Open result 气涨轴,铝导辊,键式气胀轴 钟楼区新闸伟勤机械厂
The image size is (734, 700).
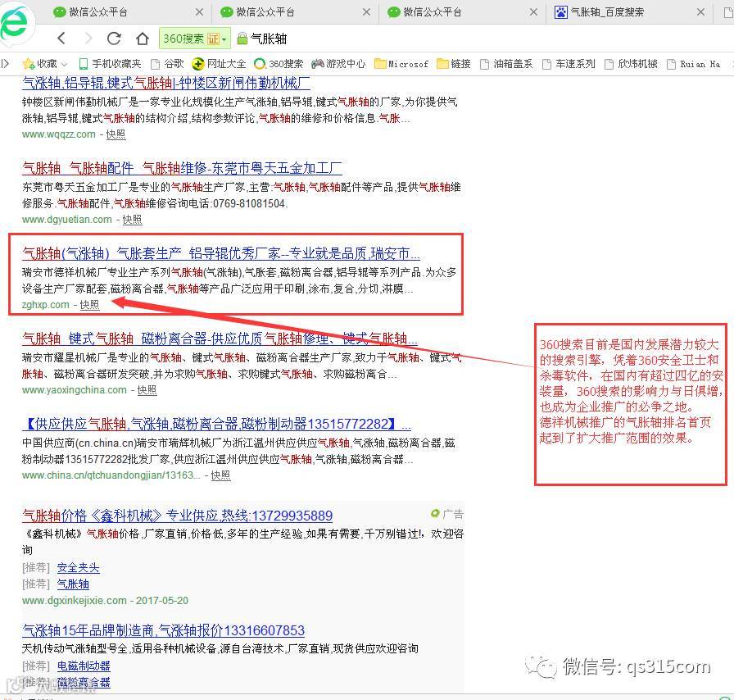coord(166,84)
